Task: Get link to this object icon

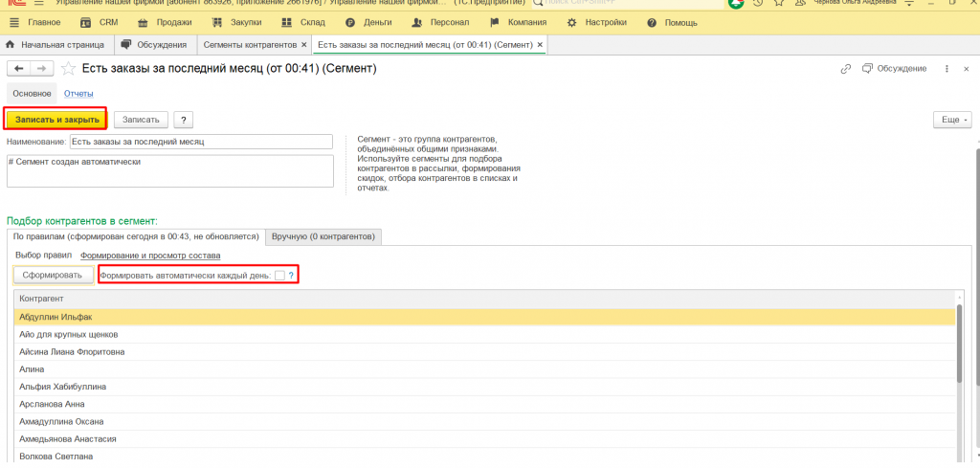Action: [846, 69]
